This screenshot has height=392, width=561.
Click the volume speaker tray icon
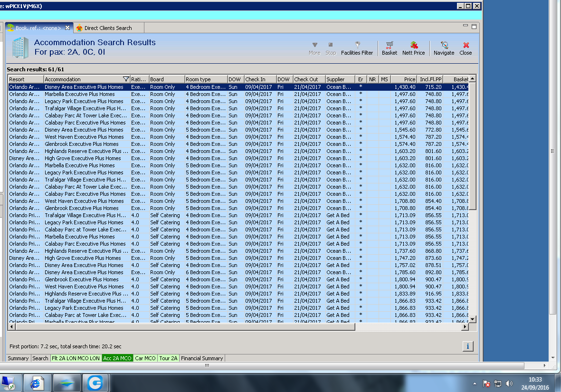click(509, 384)
